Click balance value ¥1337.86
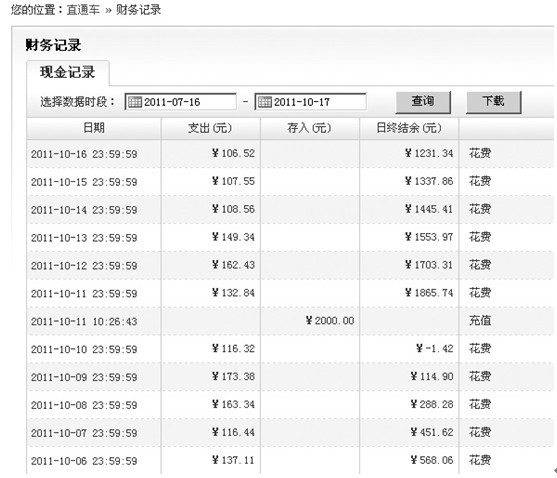557x478 pixels. (x=429, y=181)
